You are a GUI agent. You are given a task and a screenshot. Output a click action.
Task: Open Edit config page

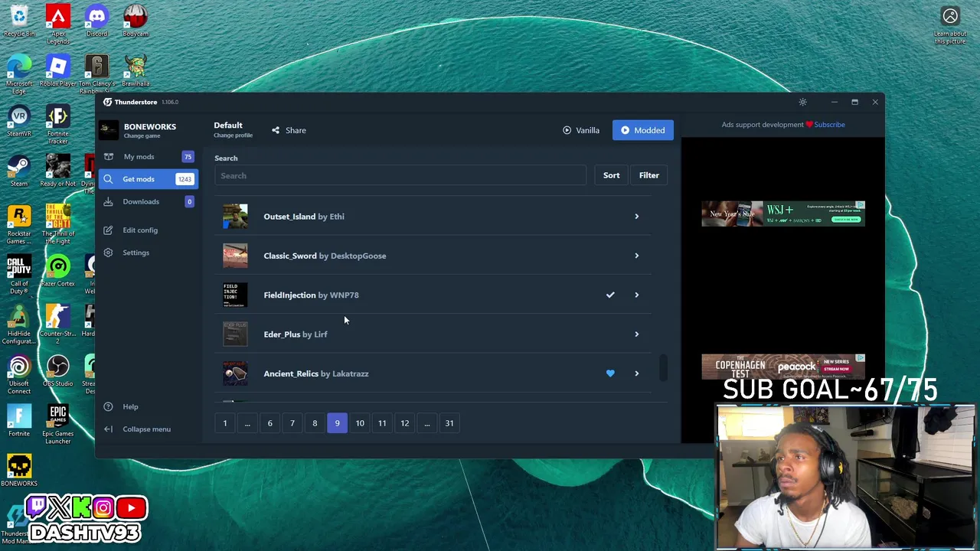tap(140, 230)
